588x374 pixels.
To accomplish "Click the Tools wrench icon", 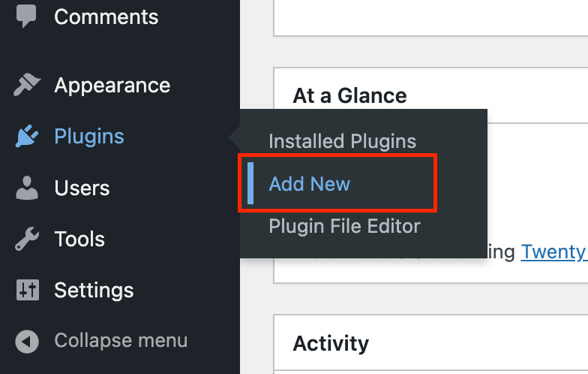I will point(27,240).
